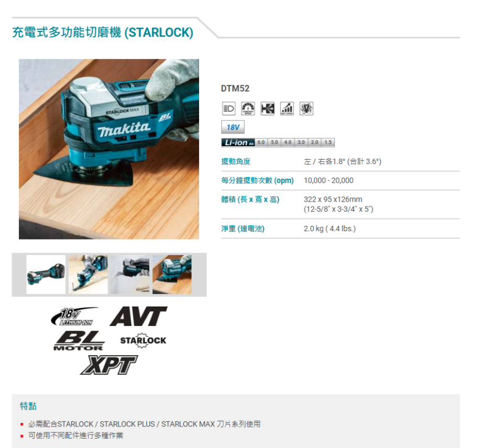The width and height of the screenshot is (494, 448).
Task: Click the main Makita product image
Action: pyautogui.click(x=109, y=149)
